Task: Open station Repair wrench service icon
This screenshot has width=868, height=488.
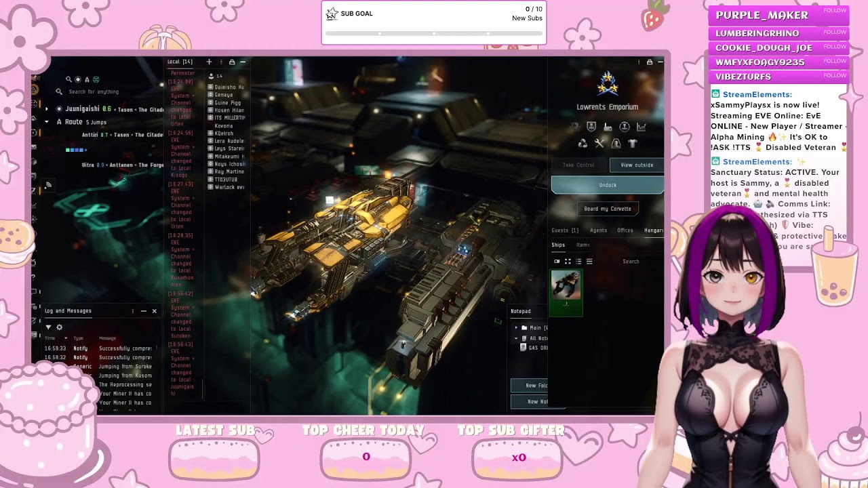Action: click(x=599, y=143)
